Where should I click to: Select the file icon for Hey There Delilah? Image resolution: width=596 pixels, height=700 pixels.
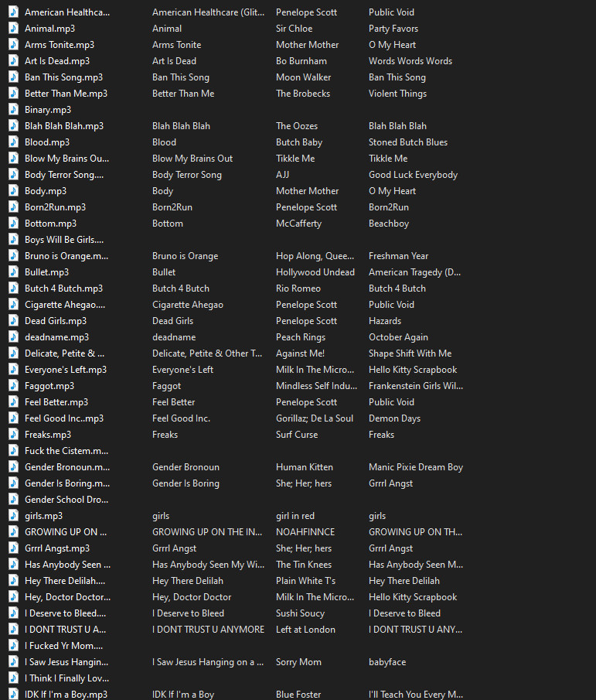(x=14, y=580)
